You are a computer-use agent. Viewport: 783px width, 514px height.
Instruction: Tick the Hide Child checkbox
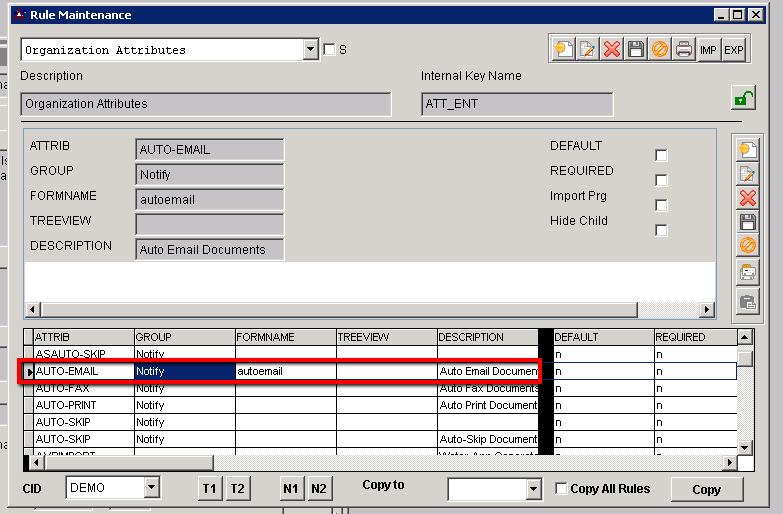tap(660, 230)
